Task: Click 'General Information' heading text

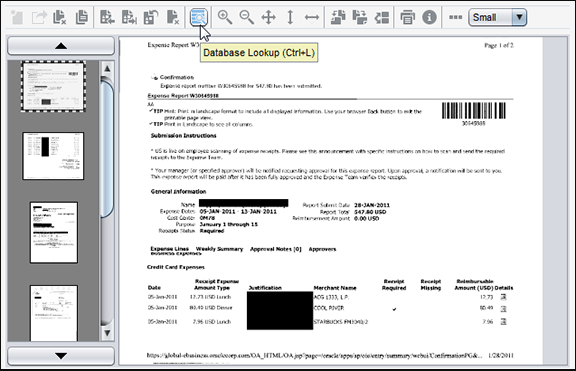Action: (x=179, y=191)
